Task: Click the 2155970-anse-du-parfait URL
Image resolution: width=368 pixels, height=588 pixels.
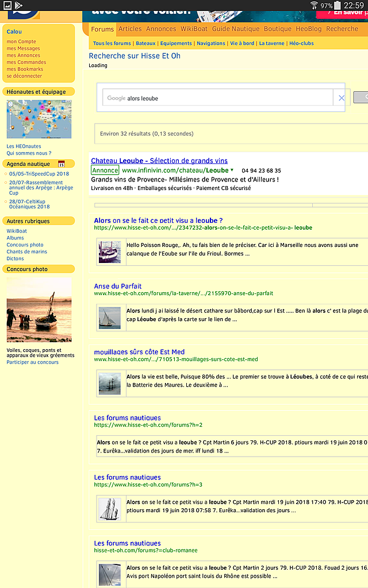Action: pos(183,293)
